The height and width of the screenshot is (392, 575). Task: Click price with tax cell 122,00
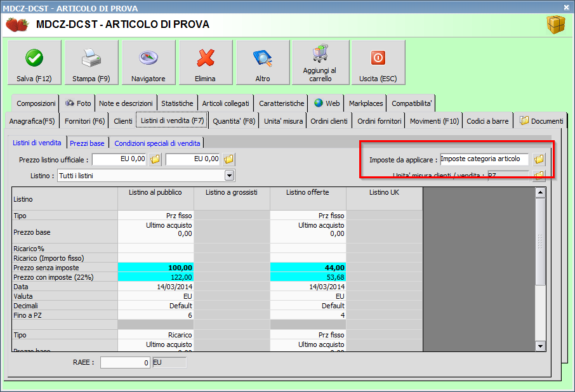click(x=155, y=277)
